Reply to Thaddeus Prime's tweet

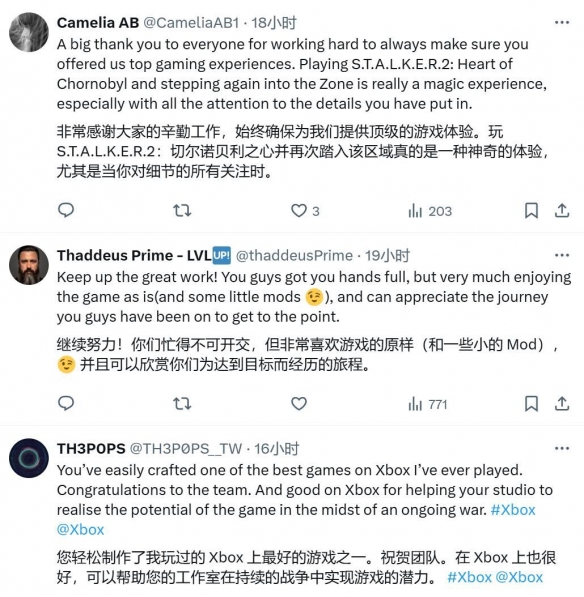point(66,404)
